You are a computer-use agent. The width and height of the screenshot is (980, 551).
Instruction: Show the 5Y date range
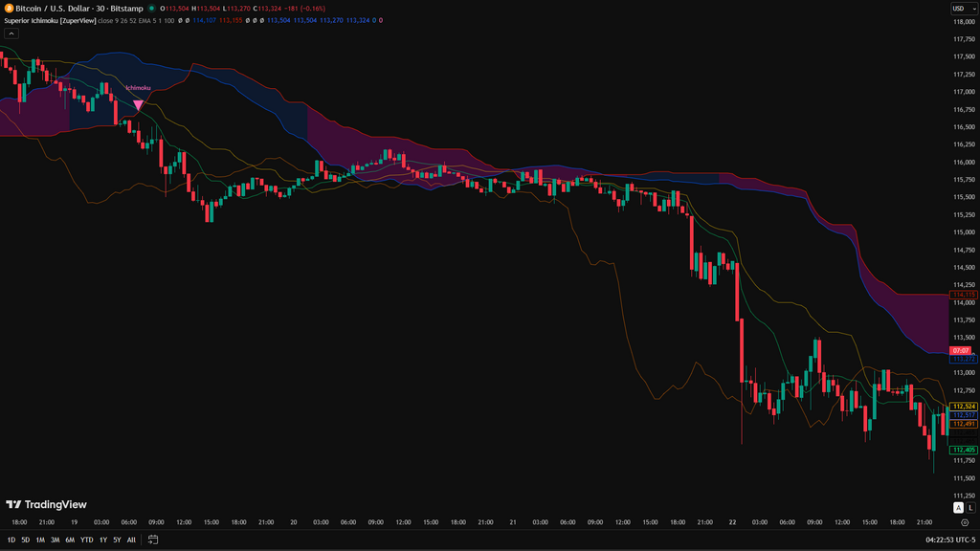(x=117, y=540)
